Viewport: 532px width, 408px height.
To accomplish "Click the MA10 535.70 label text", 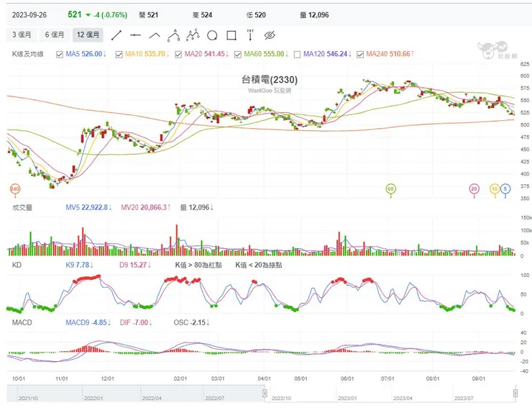I will [x=147, y=54].
